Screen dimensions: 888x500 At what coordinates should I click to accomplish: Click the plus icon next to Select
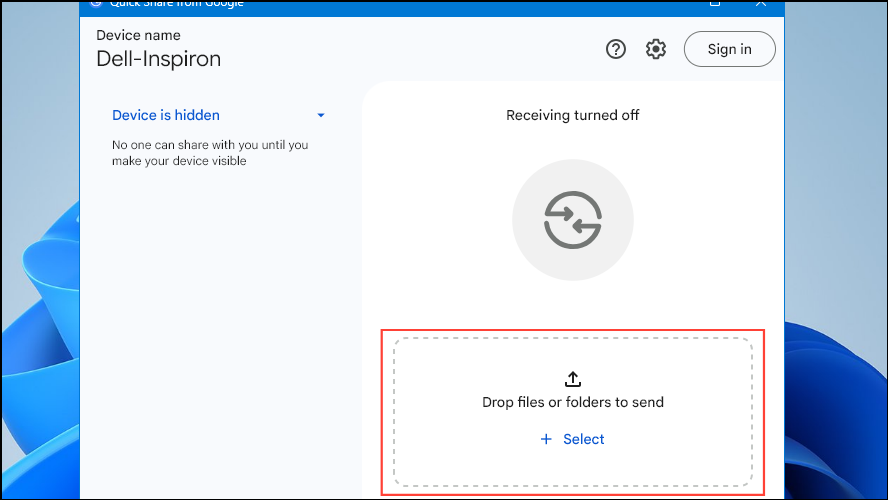(546, 439)
